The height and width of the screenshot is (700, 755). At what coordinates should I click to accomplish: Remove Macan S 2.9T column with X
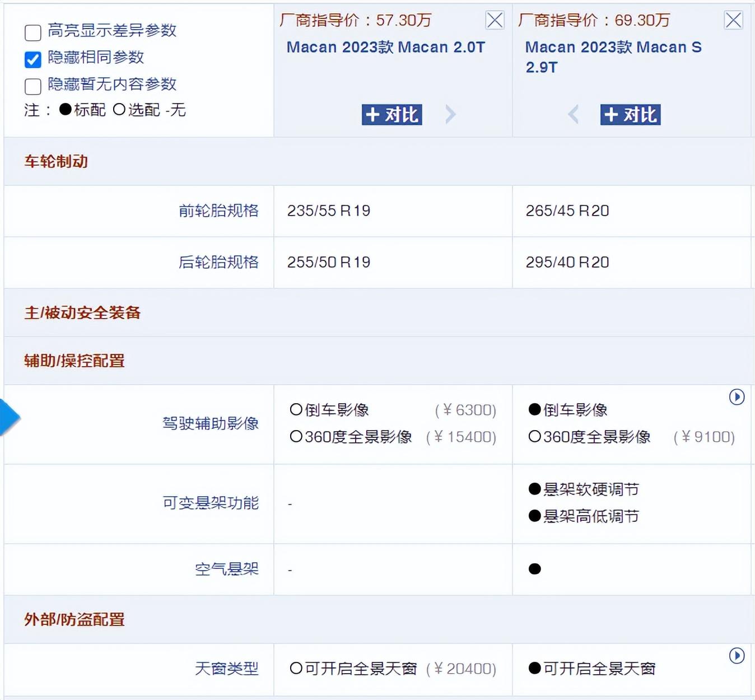coord(733,20)
